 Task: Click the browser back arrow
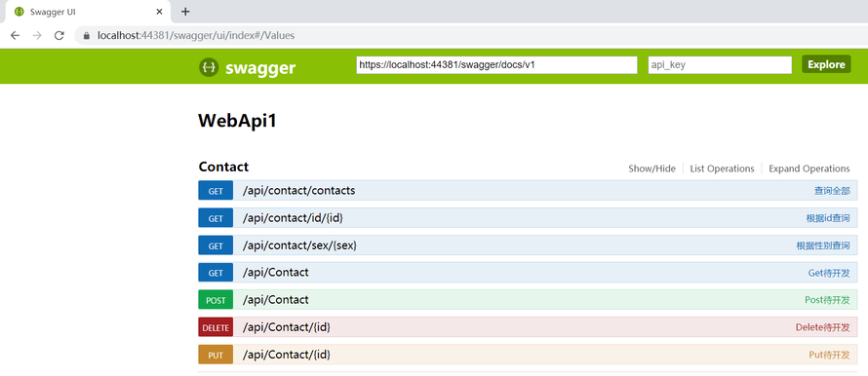(x=15, y=35)
